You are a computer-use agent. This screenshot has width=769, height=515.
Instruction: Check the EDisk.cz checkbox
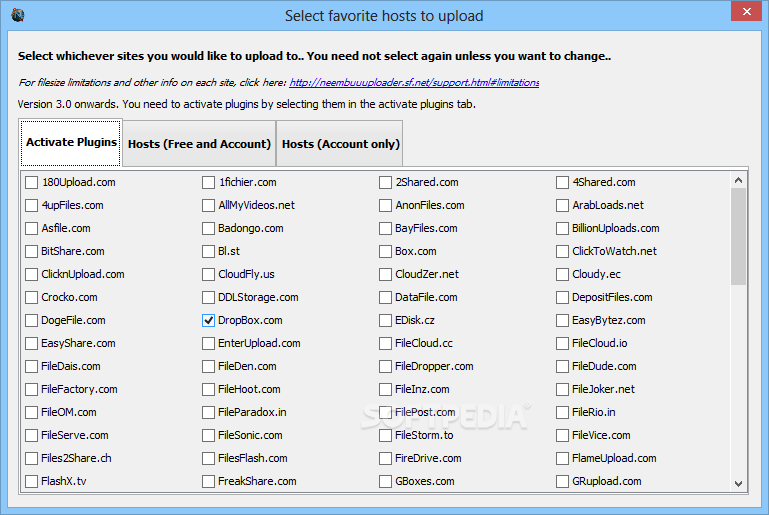click(x=385, y=320)
